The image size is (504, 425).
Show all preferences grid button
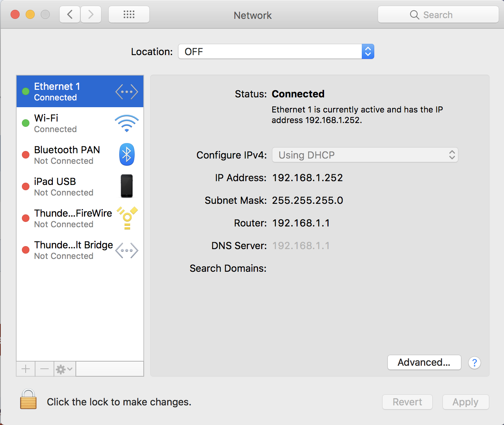point(129,15)
